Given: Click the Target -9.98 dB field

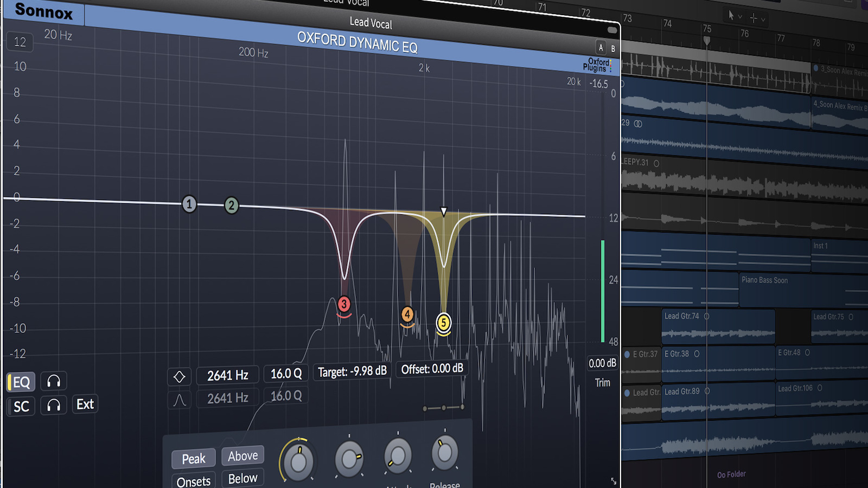Looking at the screenshot, I should (x=352, y=371).
